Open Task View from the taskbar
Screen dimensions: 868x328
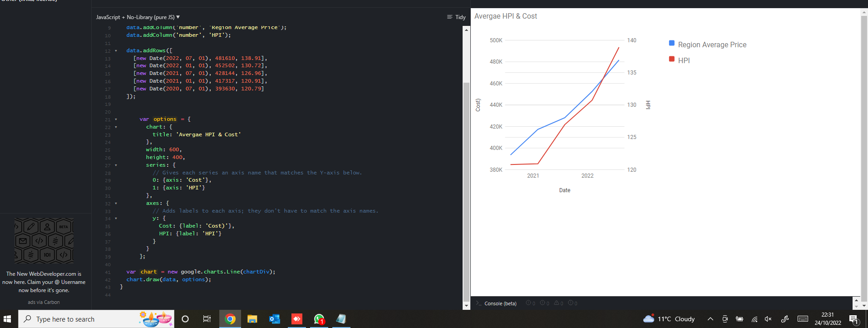tap(207, 319)
